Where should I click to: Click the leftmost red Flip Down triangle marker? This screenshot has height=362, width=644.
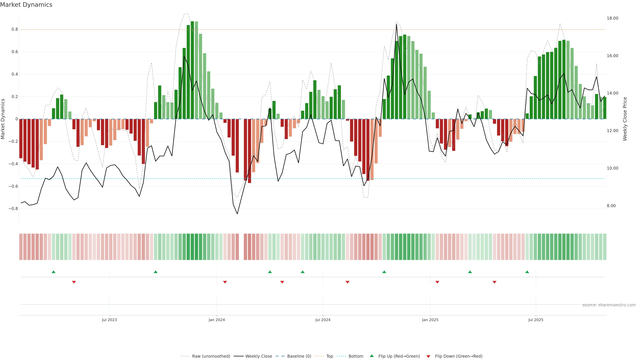(x=74, y=282)
